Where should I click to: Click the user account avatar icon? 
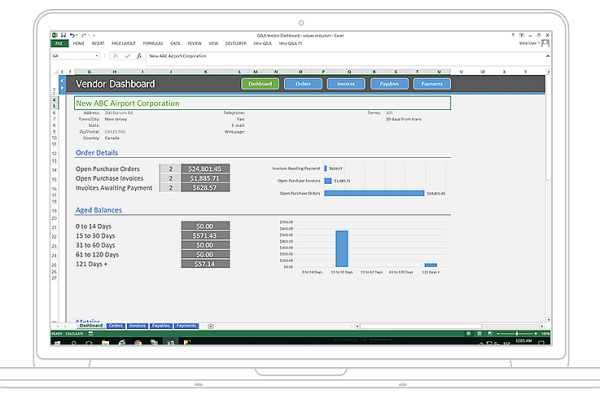point(546,43)
